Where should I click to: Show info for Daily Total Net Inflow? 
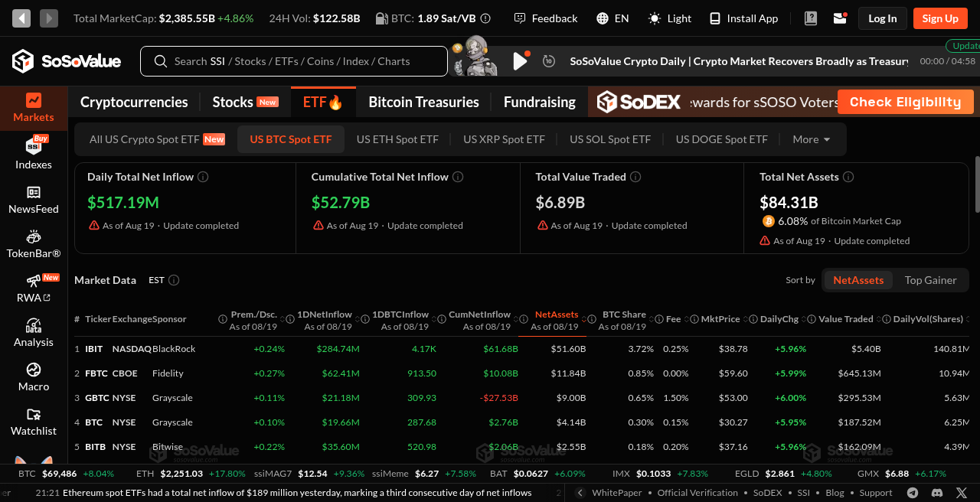[x=203, y=177]
